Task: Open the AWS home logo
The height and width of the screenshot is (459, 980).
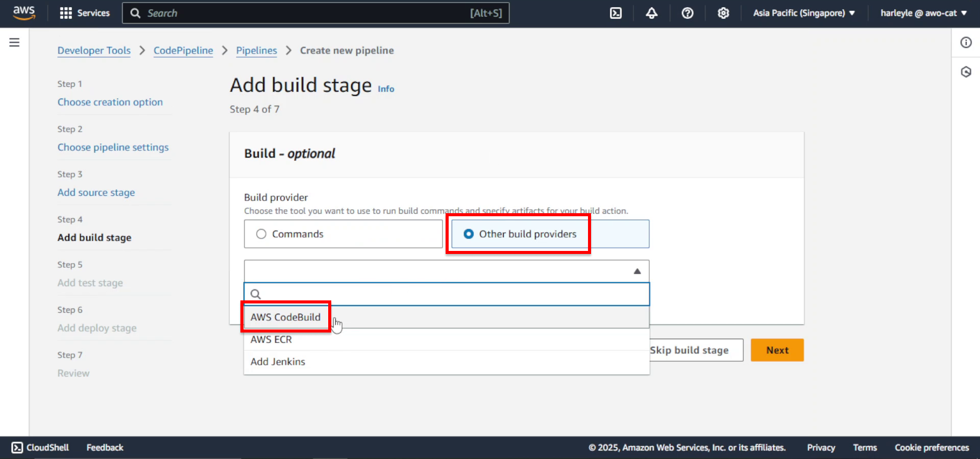Action: point(24,13)
